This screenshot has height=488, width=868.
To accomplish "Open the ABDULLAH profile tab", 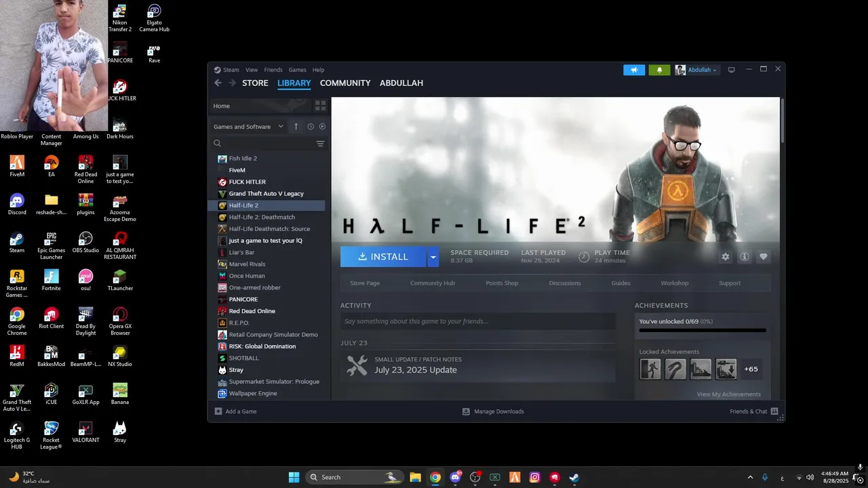I will coord(401,83).
